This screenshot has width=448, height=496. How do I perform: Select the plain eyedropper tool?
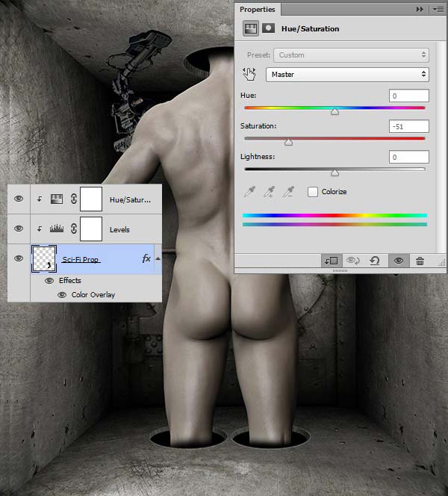pyautogui.click(x=250, y=191)
